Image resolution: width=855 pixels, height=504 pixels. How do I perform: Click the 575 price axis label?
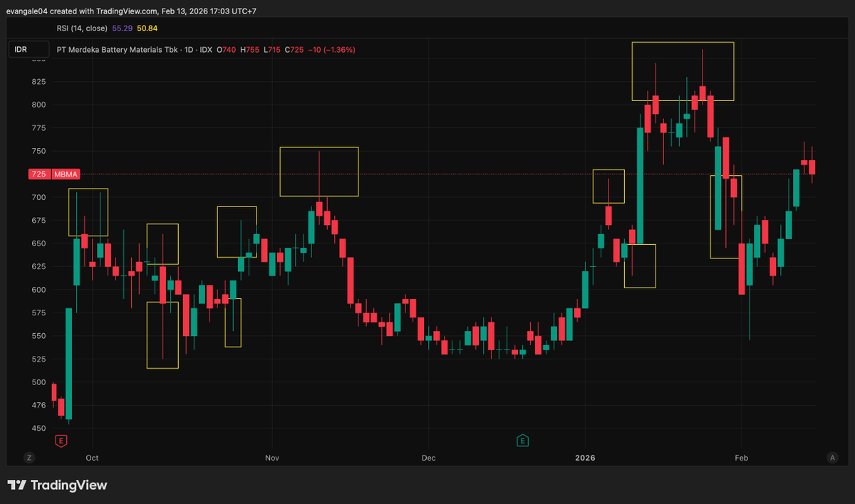pyautogui.click(x=38, y=313)
